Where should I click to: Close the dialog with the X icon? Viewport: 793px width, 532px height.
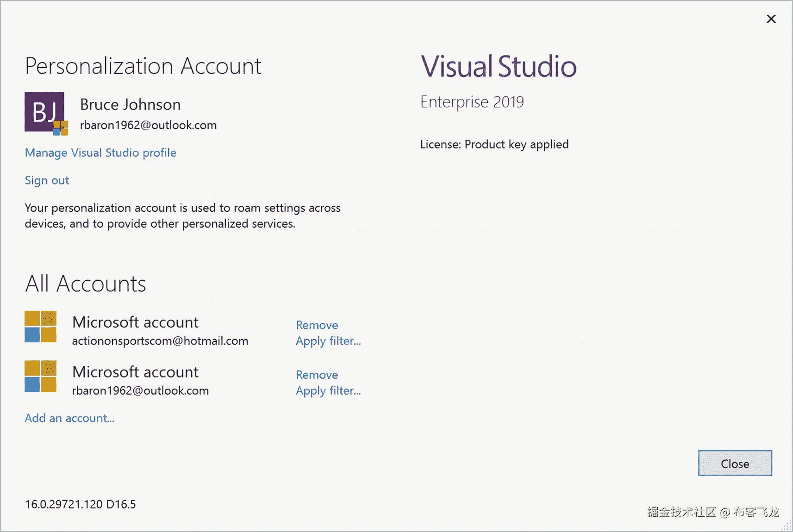click(771, 19)
